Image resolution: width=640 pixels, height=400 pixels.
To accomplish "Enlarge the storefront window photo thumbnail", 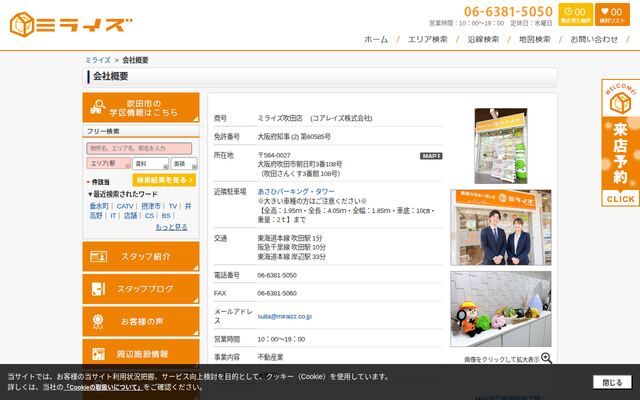I will point(501,146).
